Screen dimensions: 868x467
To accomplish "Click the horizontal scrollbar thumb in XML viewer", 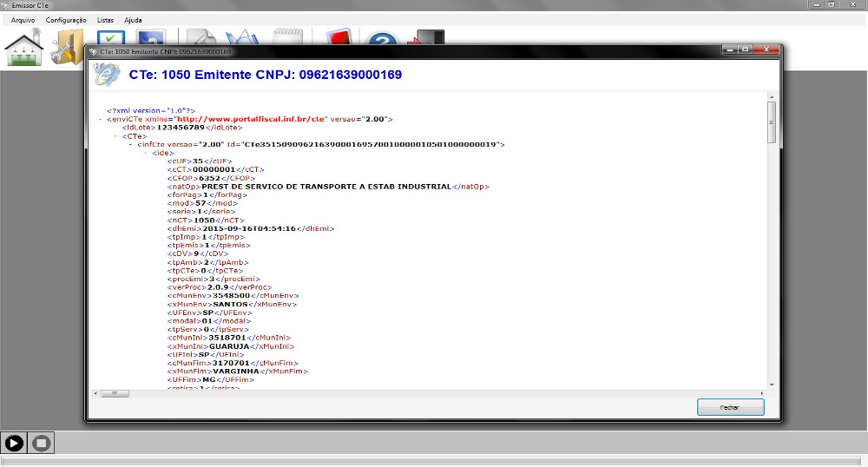I will click(115, 393).
